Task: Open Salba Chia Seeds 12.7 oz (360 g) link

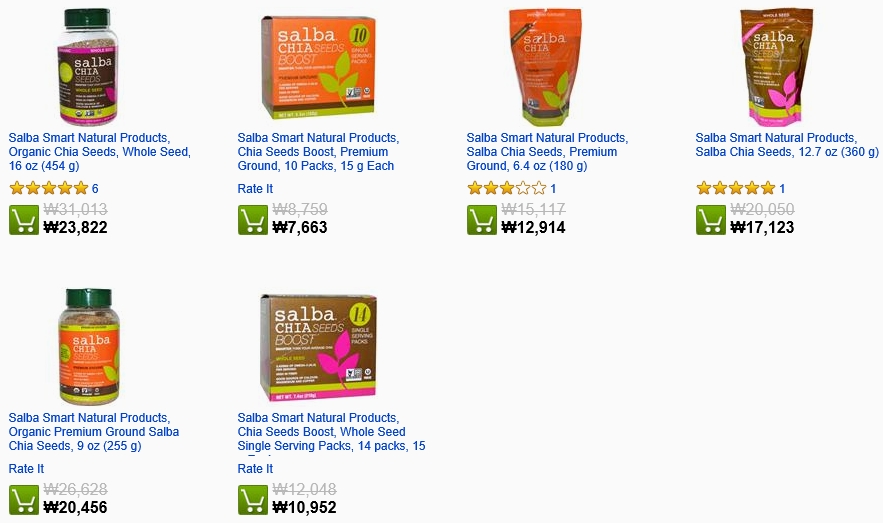Action: (x=787, y=145)
